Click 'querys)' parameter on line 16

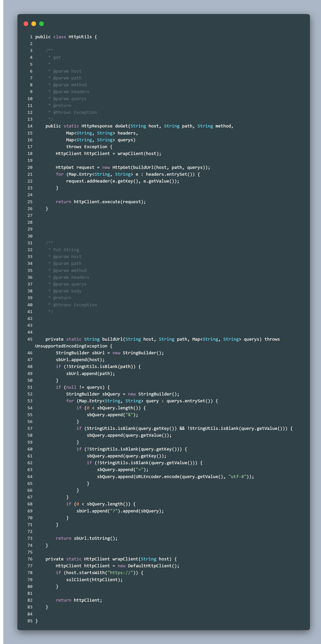point(126,140)
